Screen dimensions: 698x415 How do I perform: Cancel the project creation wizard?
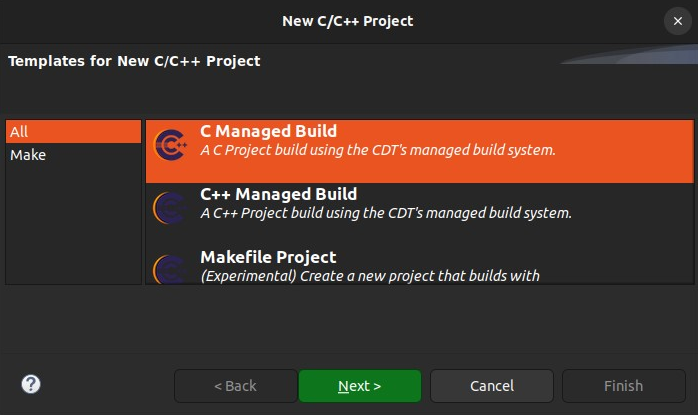click(492, 386)
